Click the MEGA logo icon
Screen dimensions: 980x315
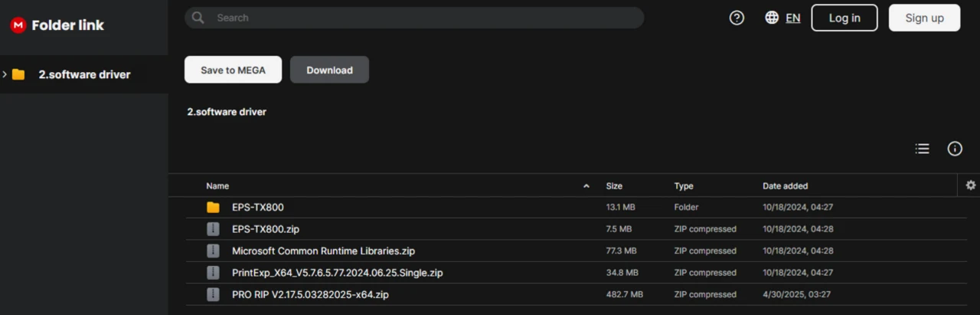[x=18, y=25]
